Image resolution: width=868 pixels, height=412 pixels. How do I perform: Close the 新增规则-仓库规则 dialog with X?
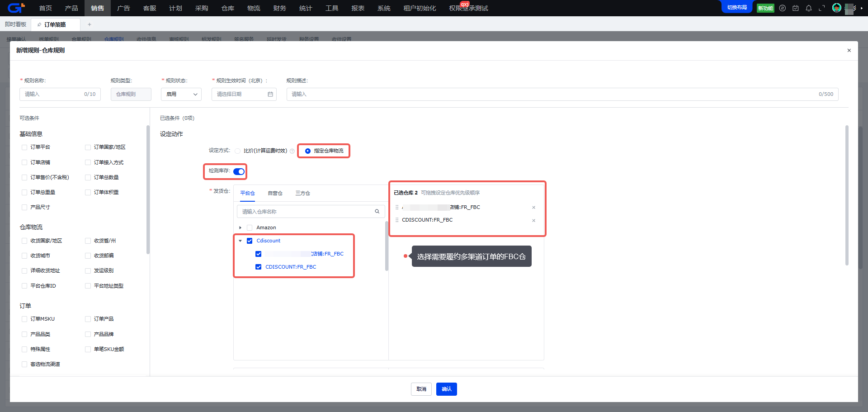(x=849, y=50)
